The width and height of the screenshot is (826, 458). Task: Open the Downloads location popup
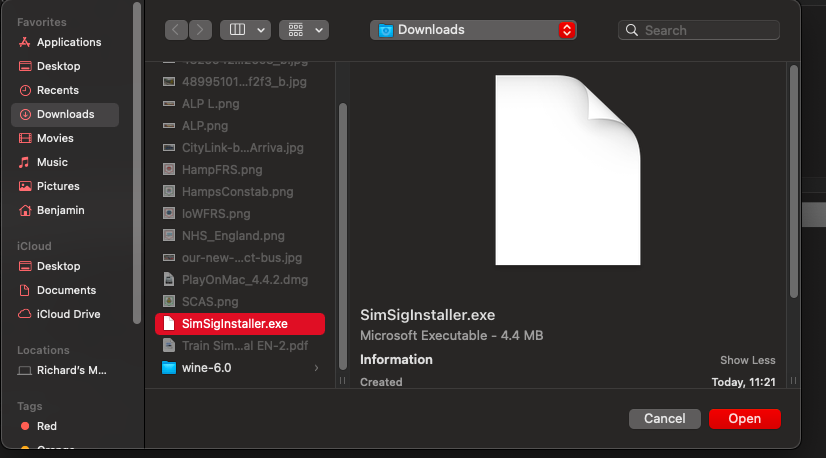473,30
